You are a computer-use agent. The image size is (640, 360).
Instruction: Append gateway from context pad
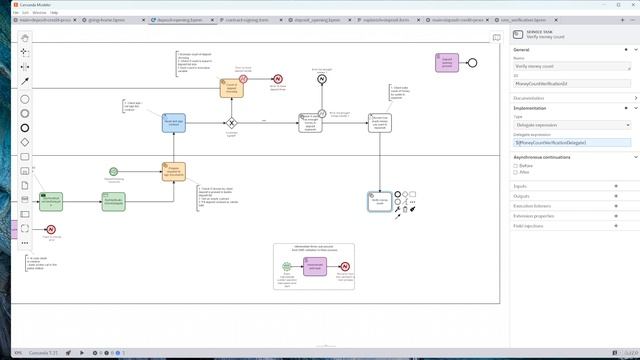(405, 194)
